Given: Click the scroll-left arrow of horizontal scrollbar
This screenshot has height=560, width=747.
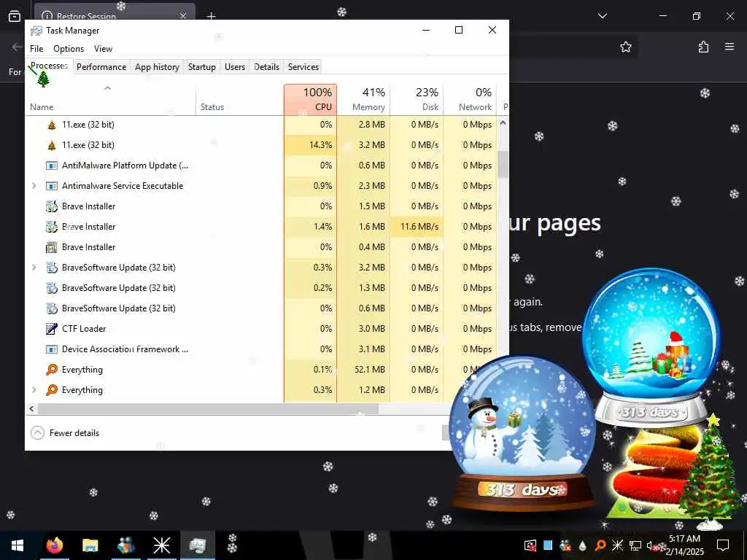Looking at the screenshot, I should tap(31, 408).
